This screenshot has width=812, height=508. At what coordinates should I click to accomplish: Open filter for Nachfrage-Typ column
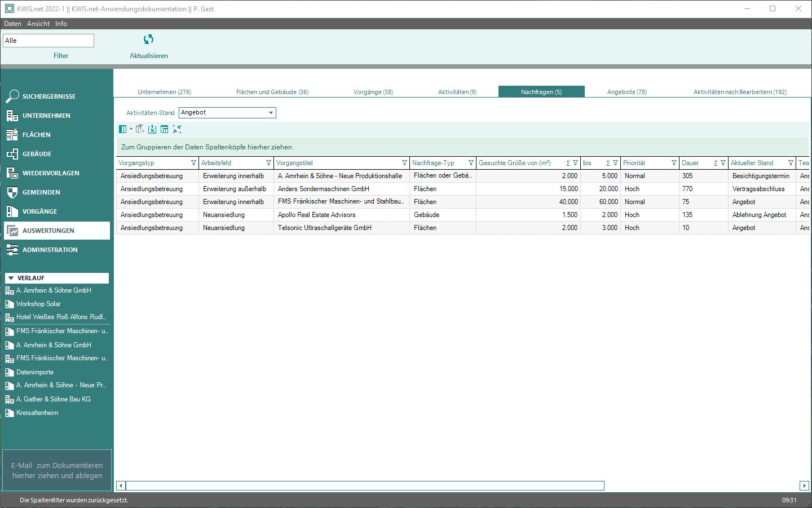click(x=471, y=163)
